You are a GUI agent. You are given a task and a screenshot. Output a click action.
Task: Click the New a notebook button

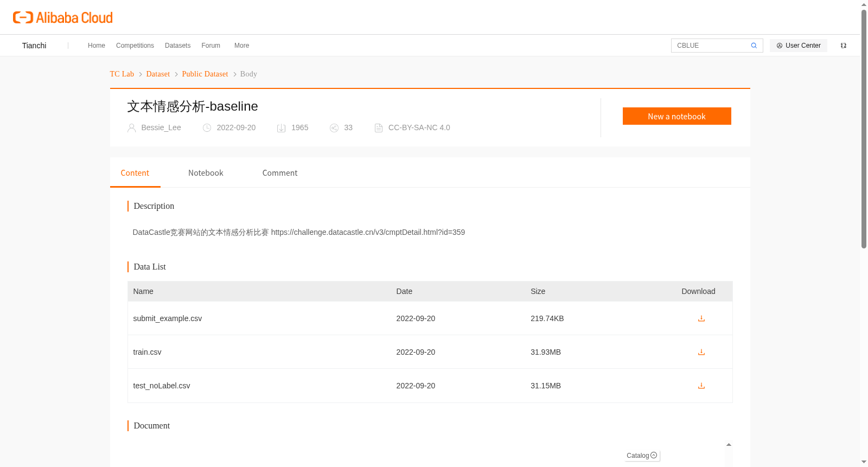[676, 116]
